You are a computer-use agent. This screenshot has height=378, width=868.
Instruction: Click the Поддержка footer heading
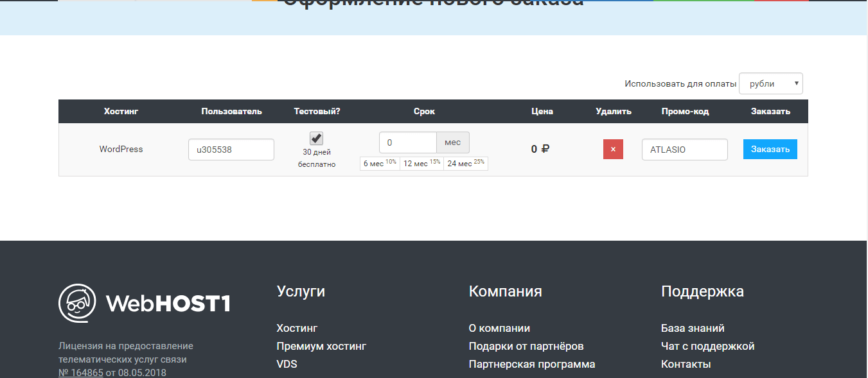click(702, 291)
